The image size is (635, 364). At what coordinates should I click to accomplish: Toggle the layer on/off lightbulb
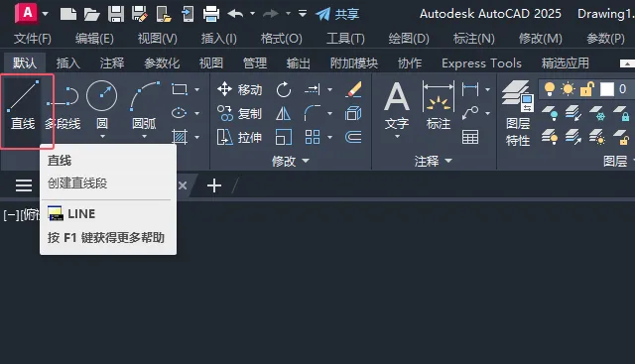[549, 89]
